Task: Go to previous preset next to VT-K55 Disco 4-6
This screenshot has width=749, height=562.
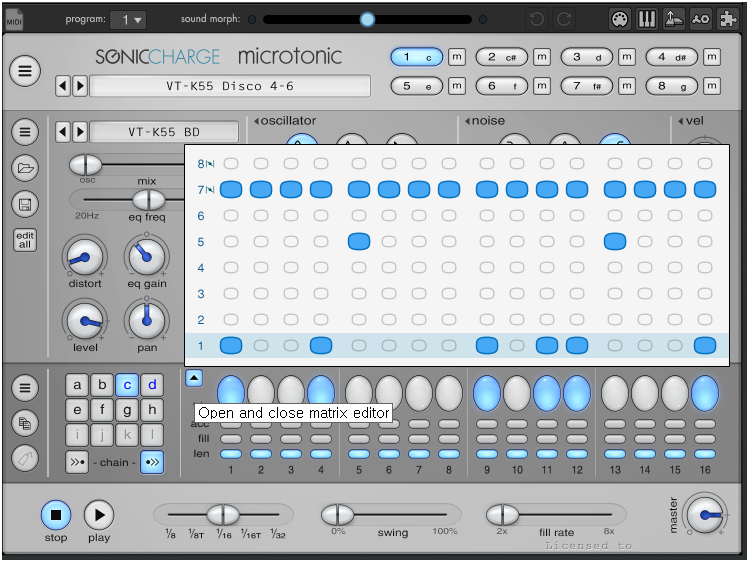Action: (x=63, y=86)
